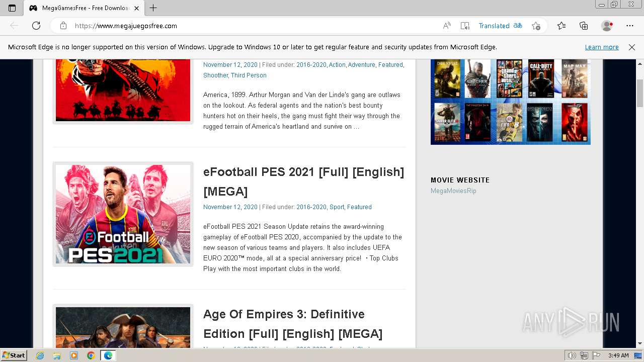Screen dimensions: 644x362
Task: Click the page scrollbar down arrow
Action: [x=640, y=344]
